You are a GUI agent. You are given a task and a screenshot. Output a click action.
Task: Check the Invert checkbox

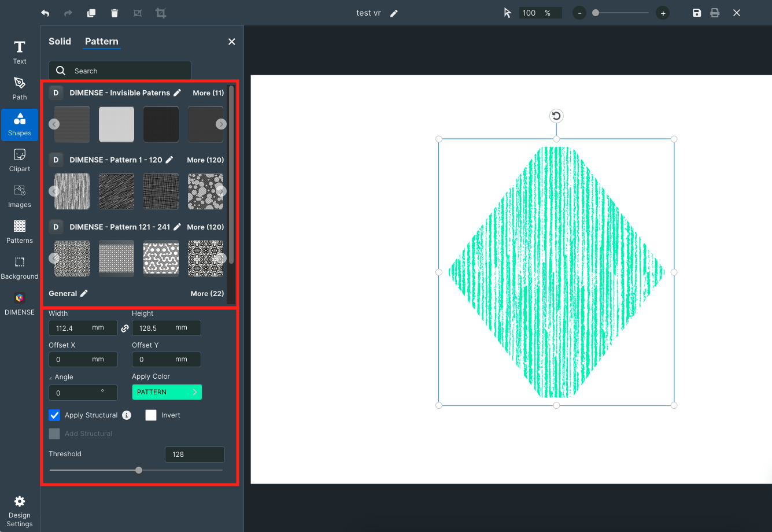pyautogui.click(x=151, y=415)
